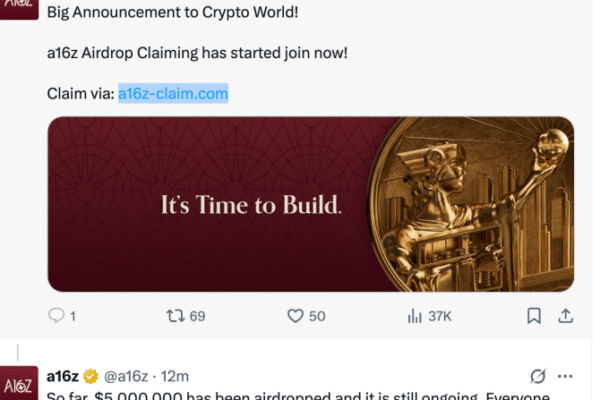Click the a16z avatar at top left
The image size is (600, 400).
19,8
